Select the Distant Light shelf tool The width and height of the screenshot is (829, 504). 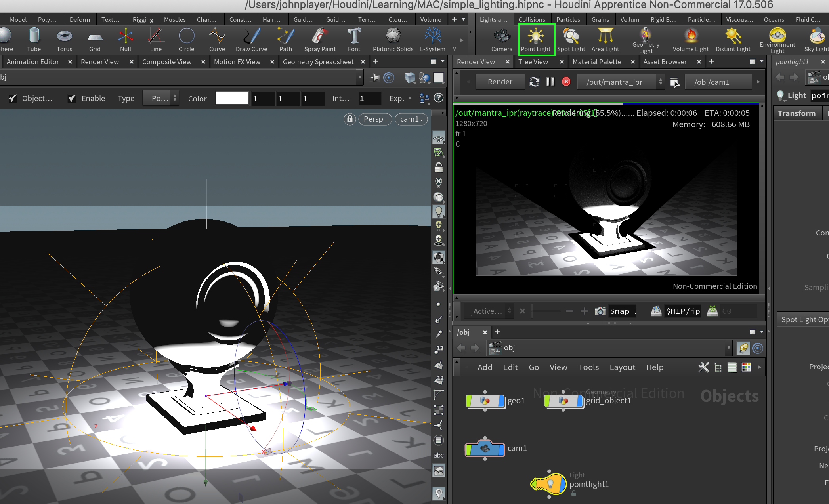pyautogui.click(x=733, y=39)
